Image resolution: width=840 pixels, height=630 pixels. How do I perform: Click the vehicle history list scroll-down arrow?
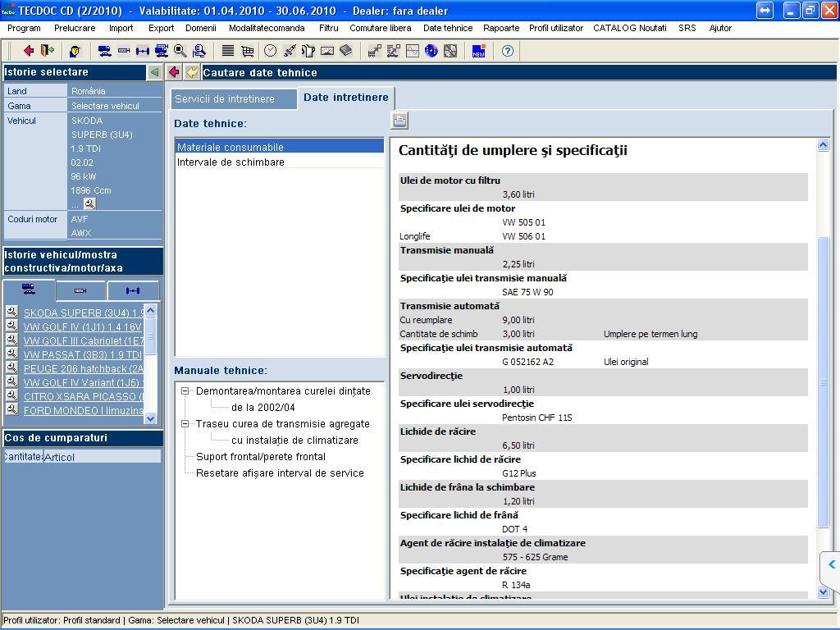(151, 418)
